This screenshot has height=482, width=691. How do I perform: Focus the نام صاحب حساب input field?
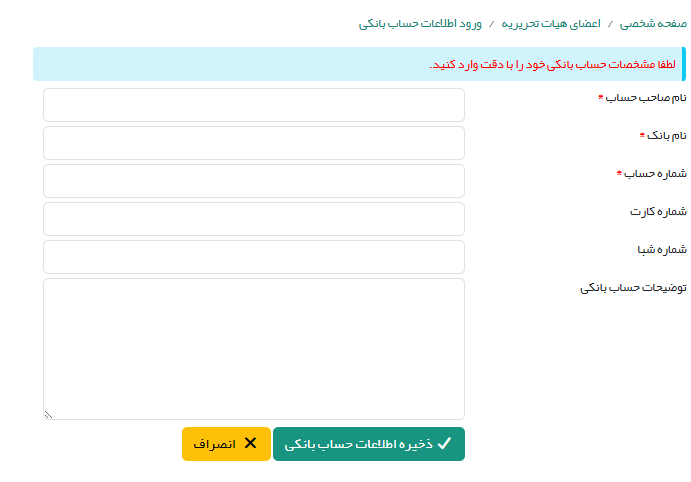pos(254,105)
